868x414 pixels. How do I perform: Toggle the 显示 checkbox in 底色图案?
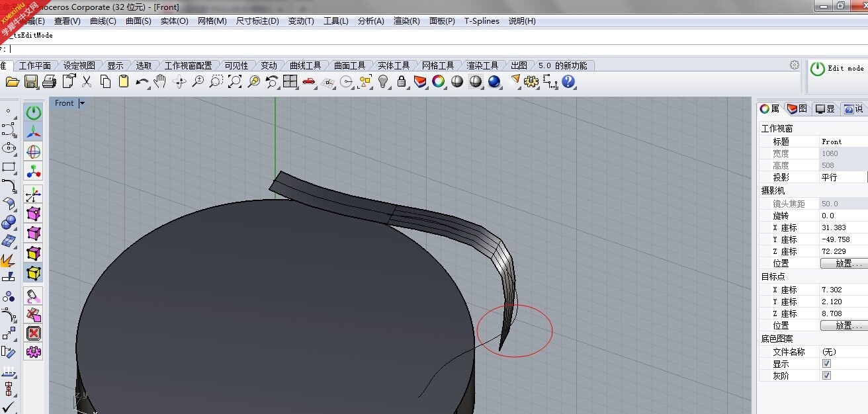pos(826,364)
